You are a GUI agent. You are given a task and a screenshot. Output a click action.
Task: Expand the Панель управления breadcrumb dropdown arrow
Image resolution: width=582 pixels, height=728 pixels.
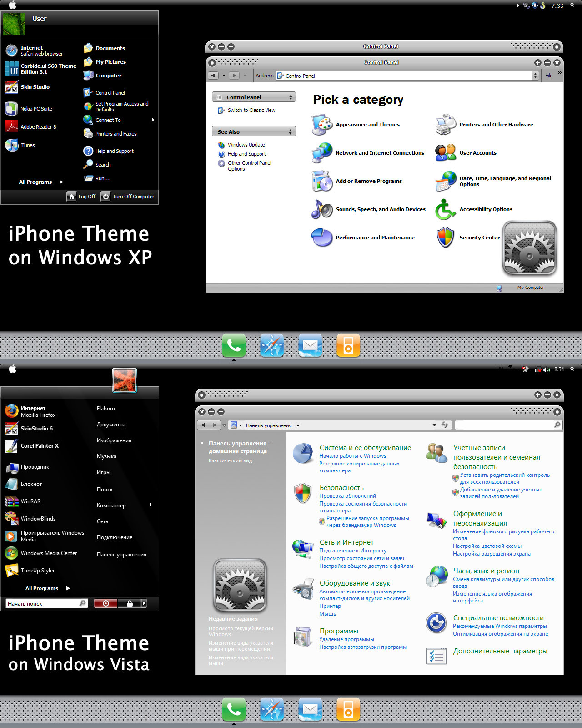point(298,426)
